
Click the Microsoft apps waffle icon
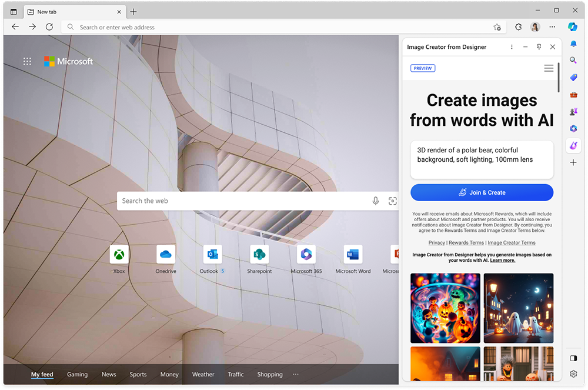tap(27, 61)
